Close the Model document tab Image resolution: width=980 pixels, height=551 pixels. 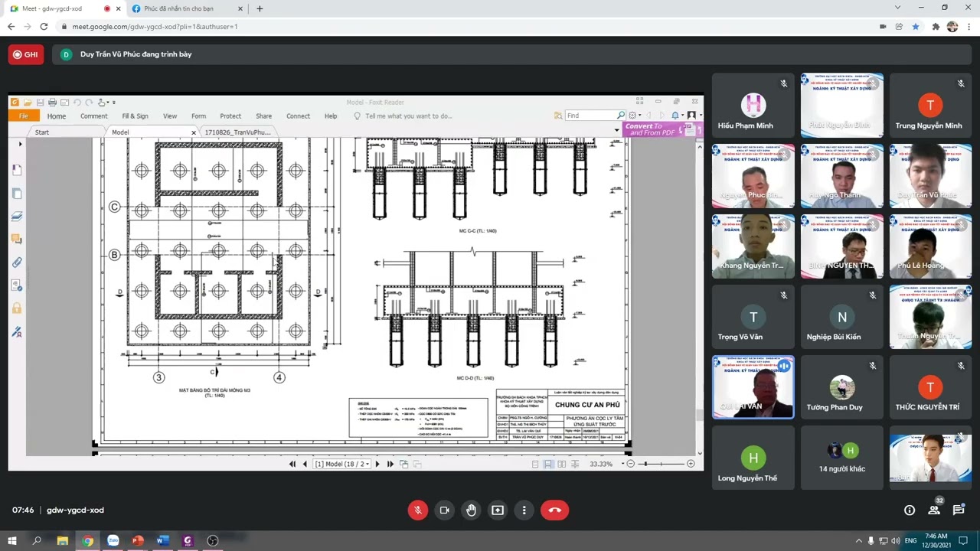pyautogui.click(x=194, y=132)
